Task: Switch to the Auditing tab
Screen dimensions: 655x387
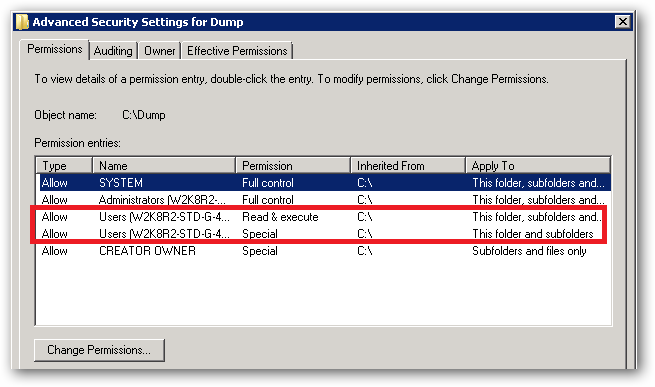Action: (113, 51)
